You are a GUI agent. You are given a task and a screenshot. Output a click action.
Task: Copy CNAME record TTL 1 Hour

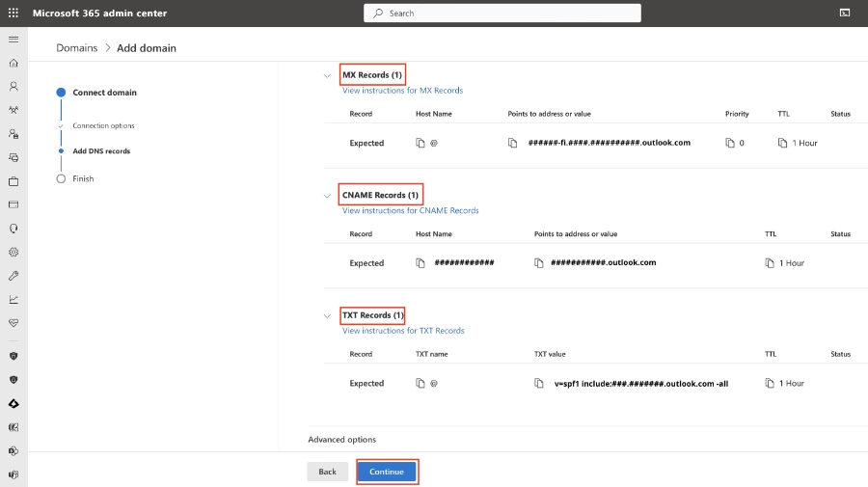click(770, 263)
